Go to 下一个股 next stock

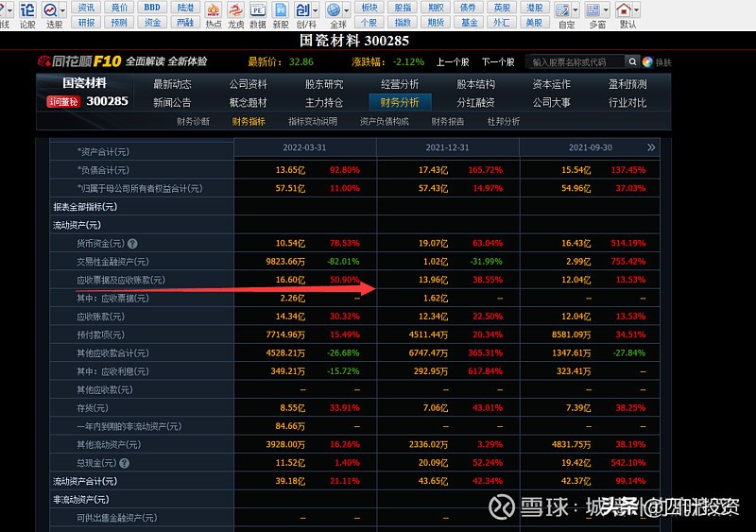[x=498, y=62]
